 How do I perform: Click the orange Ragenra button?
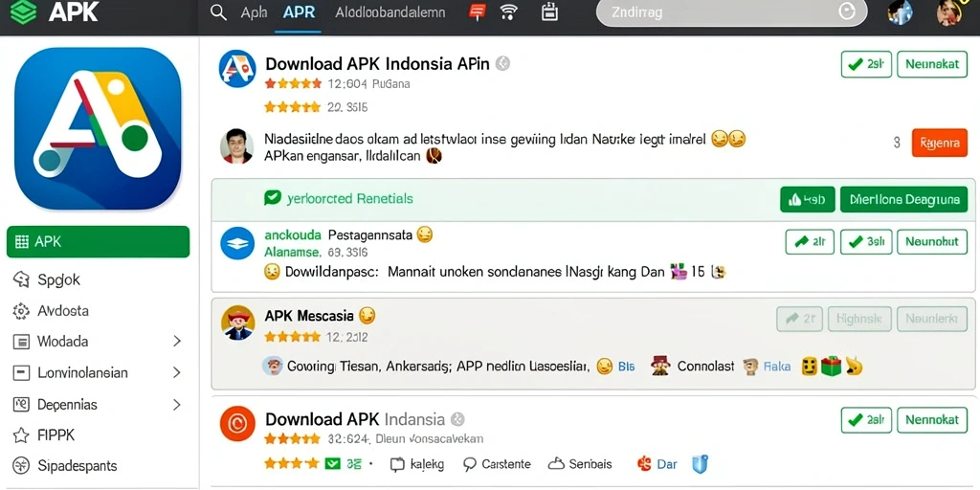coord(940,143)
